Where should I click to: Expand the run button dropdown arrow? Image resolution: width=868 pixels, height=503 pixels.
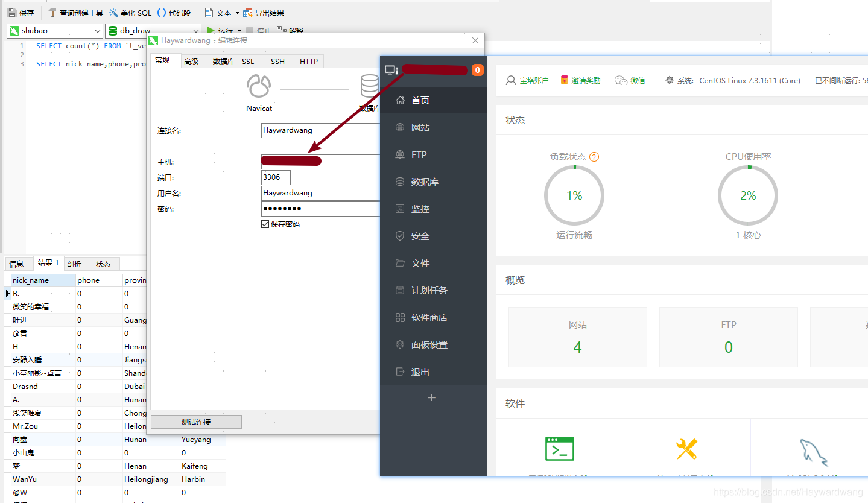point(239,31)
